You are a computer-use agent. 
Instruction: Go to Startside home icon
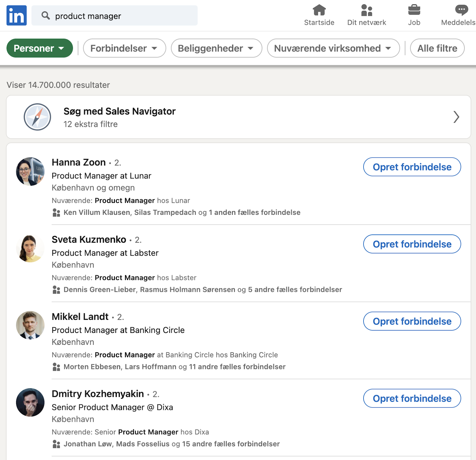pyautogui.click(x=319, y=10)
